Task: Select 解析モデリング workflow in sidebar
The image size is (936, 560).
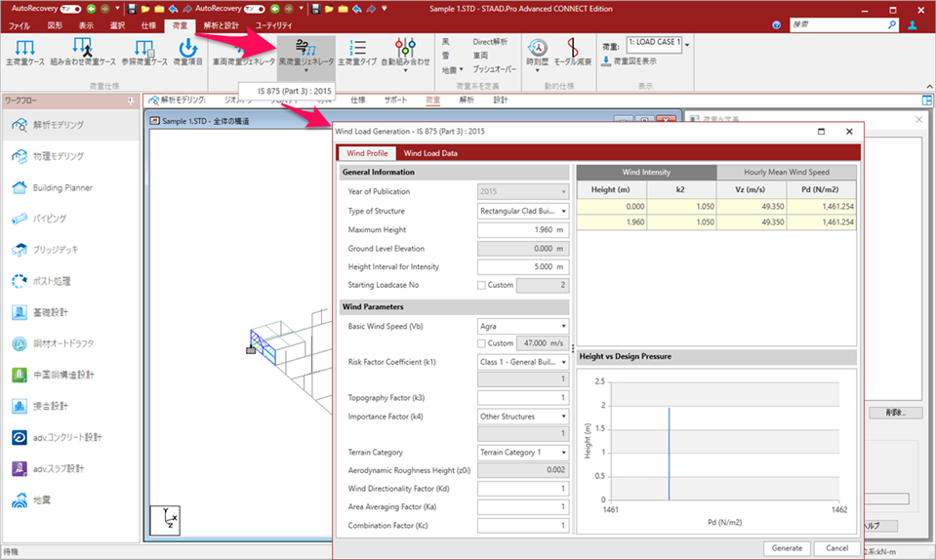Action: pyautogui.click(x=70, y=125)
